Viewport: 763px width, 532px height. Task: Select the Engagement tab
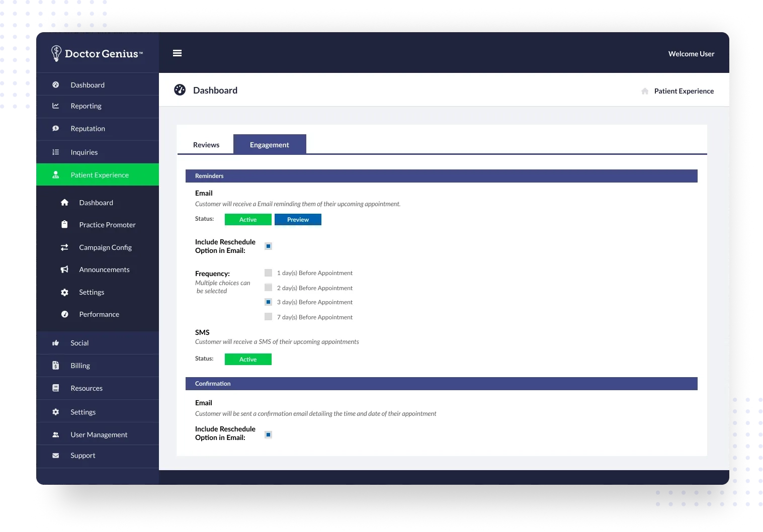(x=270, y=144)
